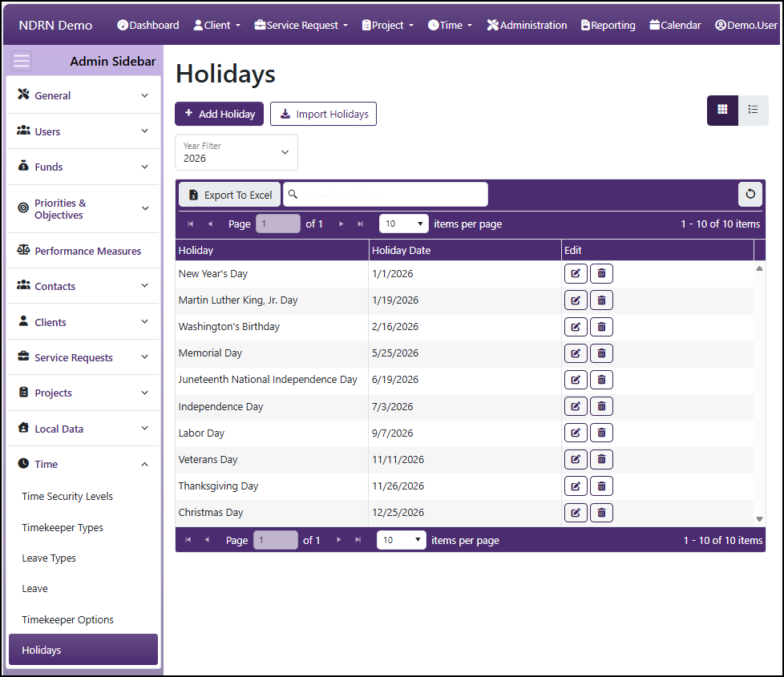The image size is (784, 677).
Task: Open the Service Request top menu
Action: [301, 25]
